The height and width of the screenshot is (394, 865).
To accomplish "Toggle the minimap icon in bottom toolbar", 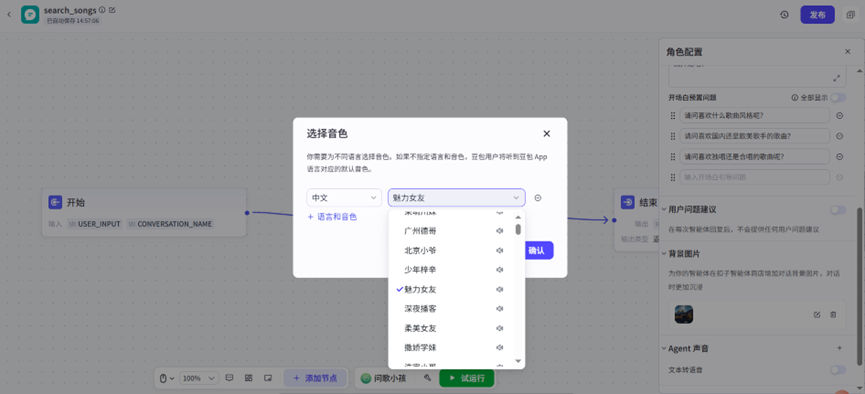I will 268,378.
